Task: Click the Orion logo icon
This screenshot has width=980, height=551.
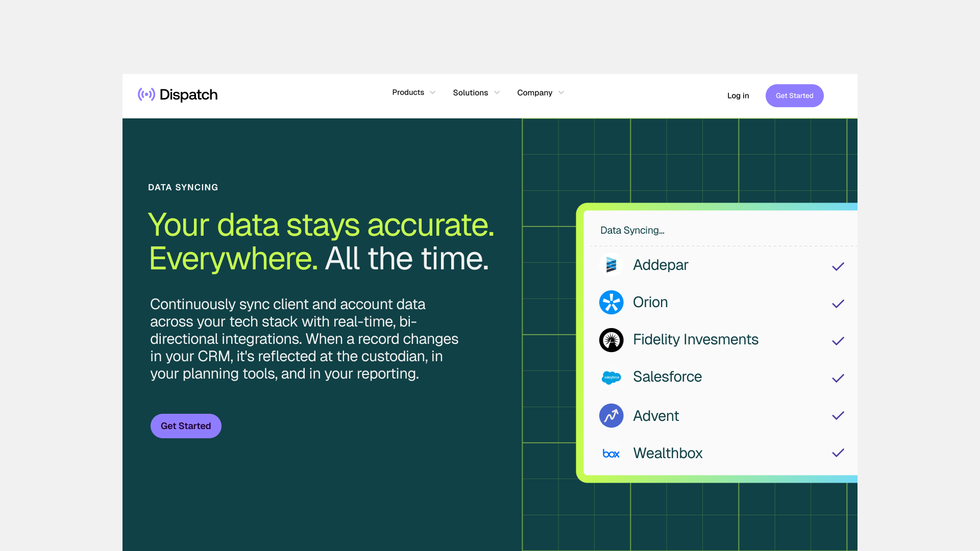Action: (x=611, y=302)
